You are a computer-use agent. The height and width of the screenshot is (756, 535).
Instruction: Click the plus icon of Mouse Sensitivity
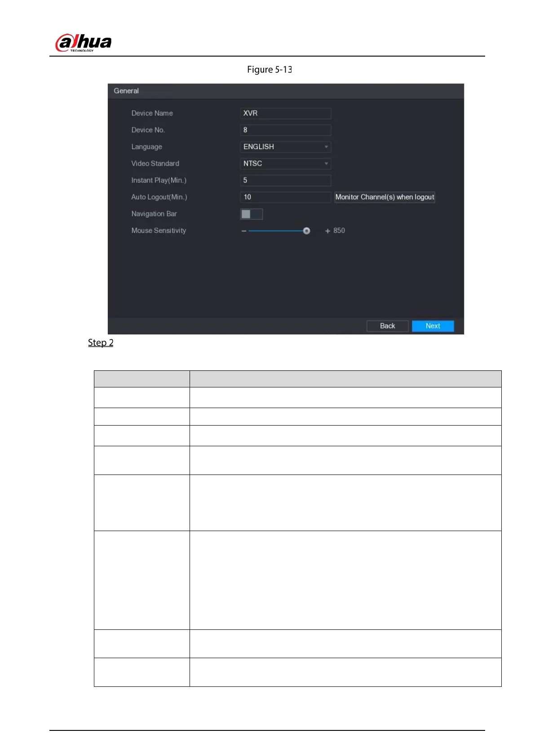327,231
